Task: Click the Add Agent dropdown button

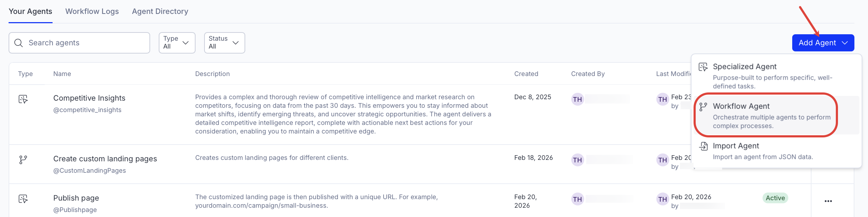Action: pyautogui.click(x=823, y=43)
